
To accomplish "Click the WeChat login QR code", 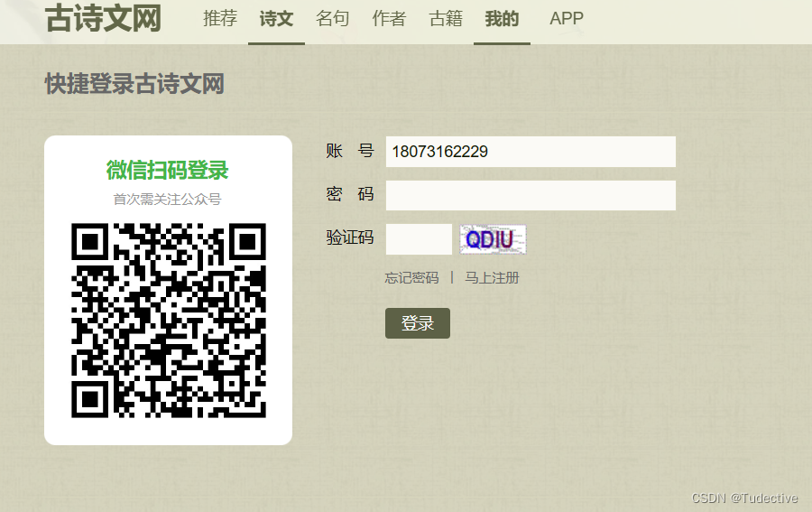I will (x=169, y=321).
